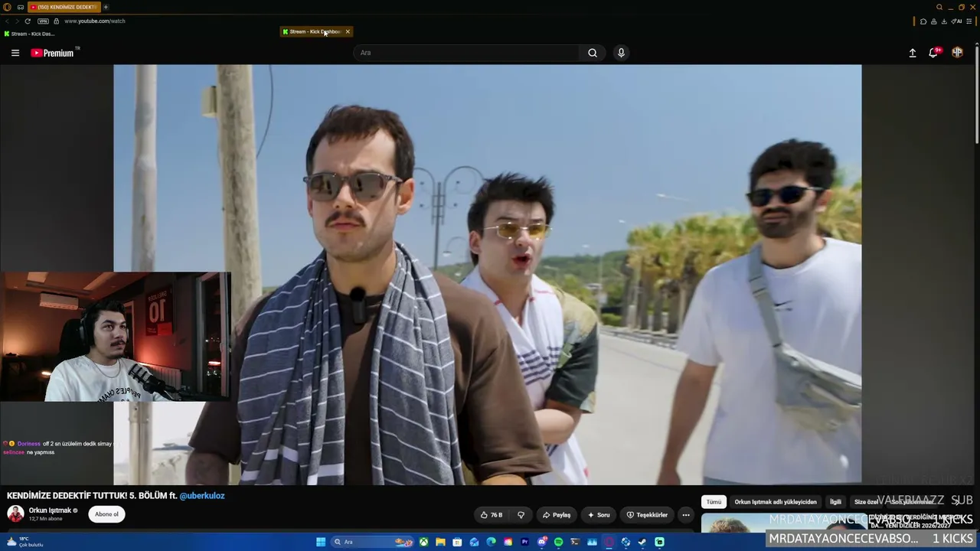Screen dimensions: 980x551
Task: Open Microsoft Edge from the taskbar
Action: [x=491, y=542]
